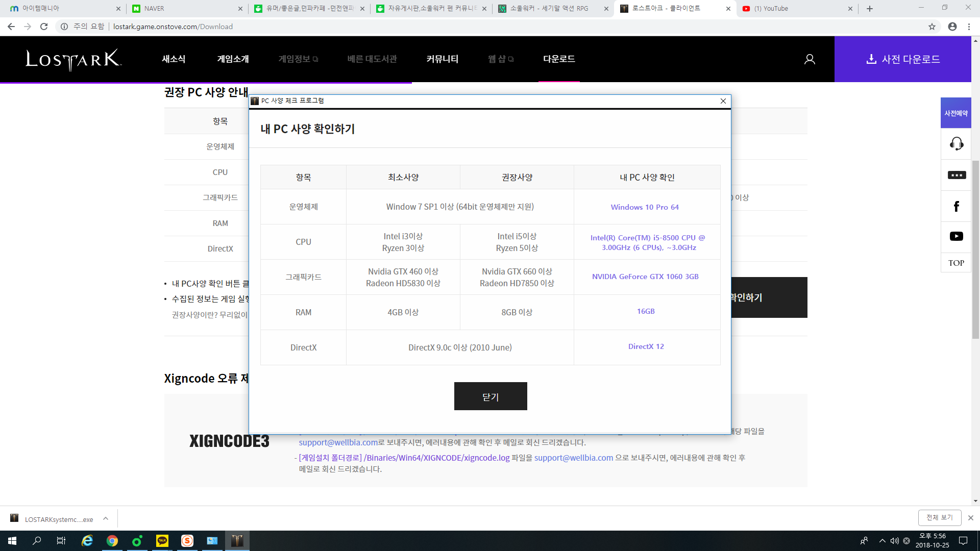Click the 닫기 button in dialog
This screenshot has width=980, height=551.
[x=490, y=396]
